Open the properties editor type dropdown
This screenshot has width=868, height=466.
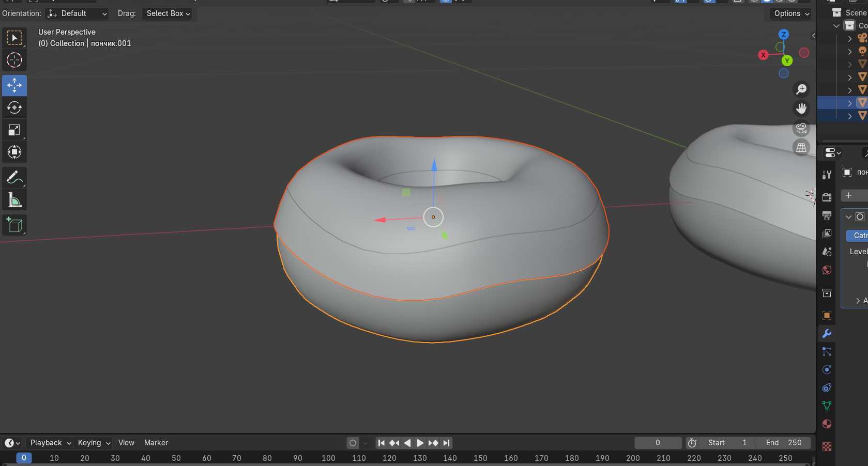833,152
